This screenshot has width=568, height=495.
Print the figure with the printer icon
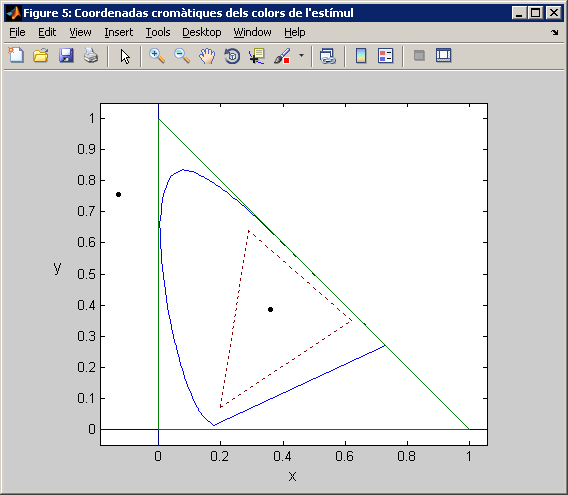point(91,56)
